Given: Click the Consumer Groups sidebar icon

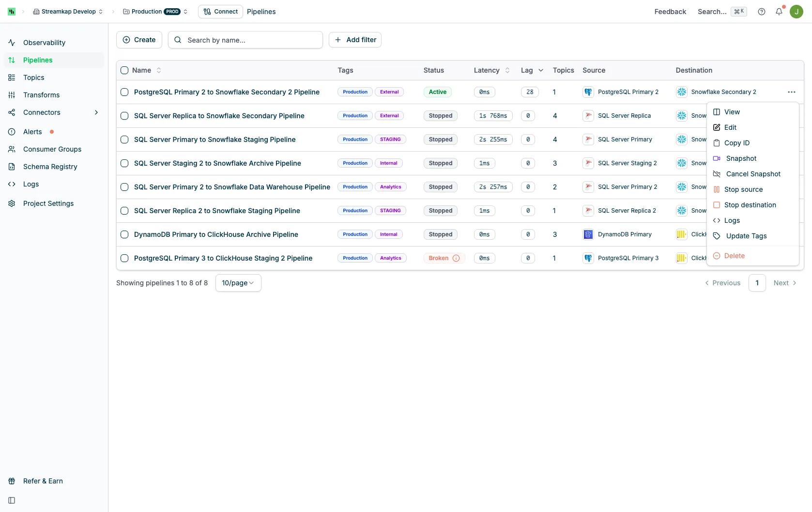Looking at the screenshot, I should (12, 149).
